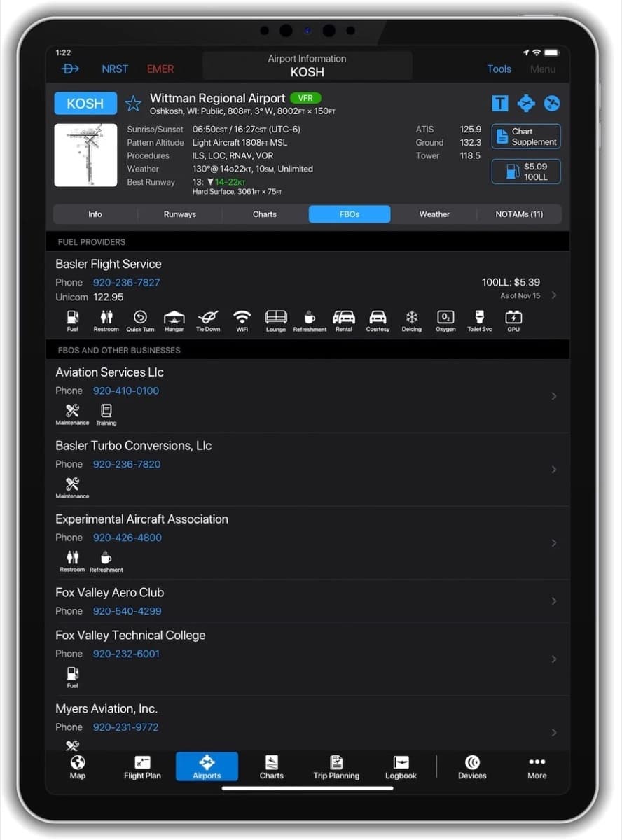Open Devices in the bottom bar
This screenshot has height=840, width=622.
pyautogui.click(x=472, y=767)
